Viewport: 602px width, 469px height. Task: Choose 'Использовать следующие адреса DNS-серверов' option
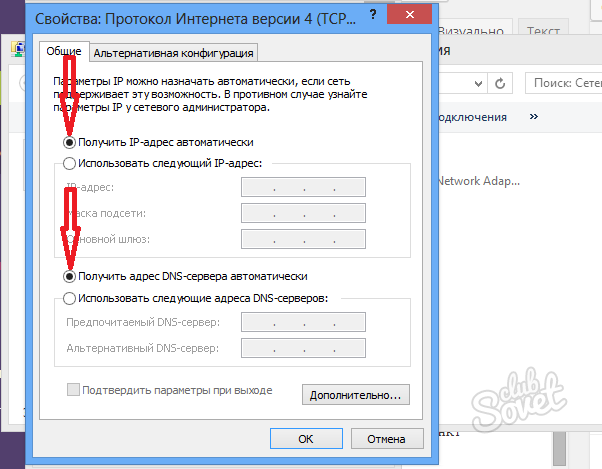[69, 297]
